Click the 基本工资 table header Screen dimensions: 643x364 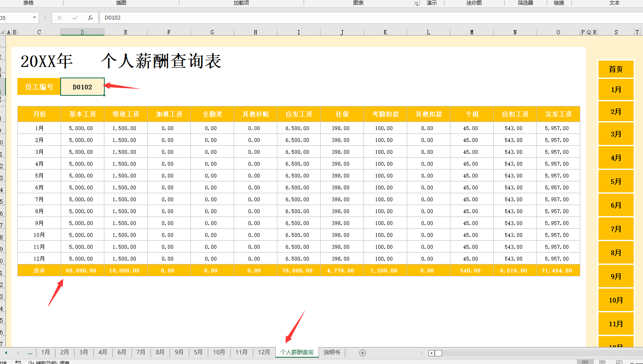point(83,114)
